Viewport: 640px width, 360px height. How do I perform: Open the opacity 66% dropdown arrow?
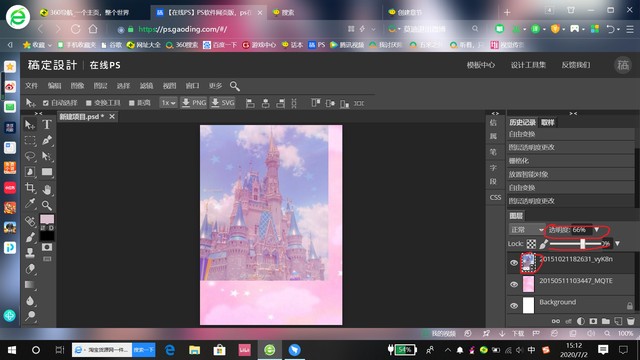(597, 230)
